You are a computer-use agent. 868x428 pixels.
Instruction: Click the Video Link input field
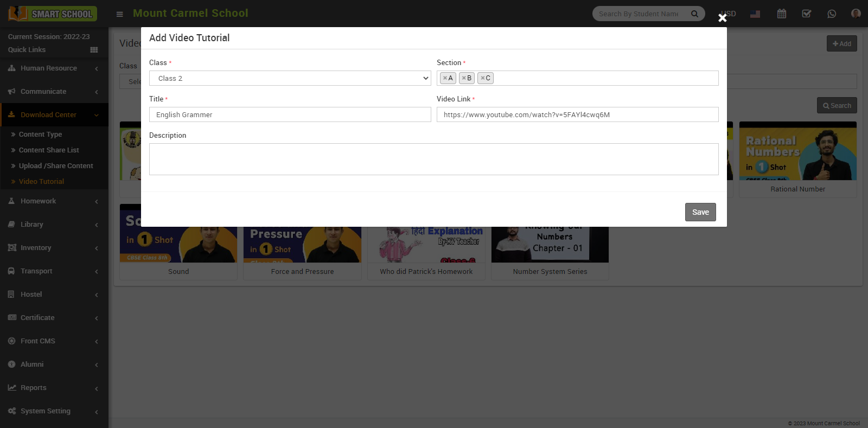(578, 114)
